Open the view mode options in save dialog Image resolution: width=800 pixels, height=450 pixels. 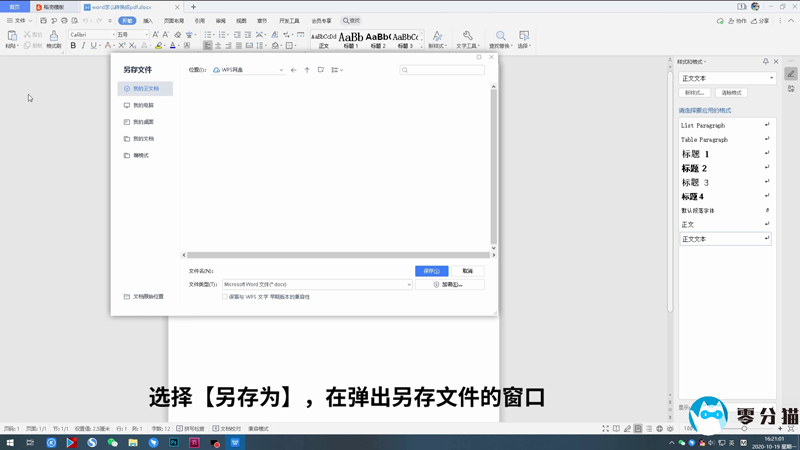point(337,70)
